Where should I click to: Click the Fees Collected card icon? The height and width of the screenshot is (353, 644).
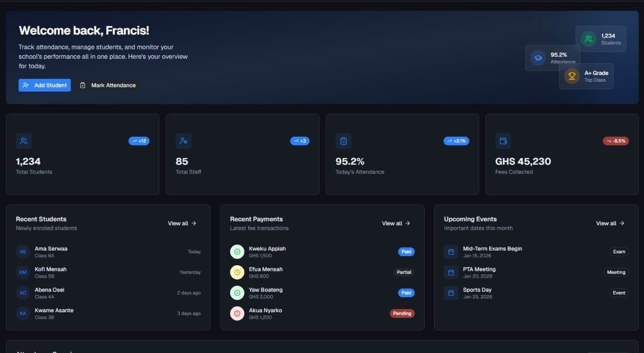503,140
